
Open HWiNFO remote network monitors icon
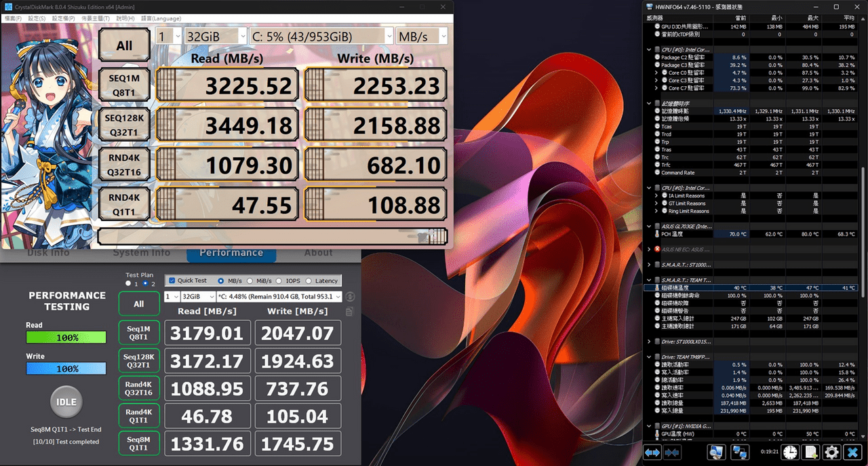coord(739,452)
